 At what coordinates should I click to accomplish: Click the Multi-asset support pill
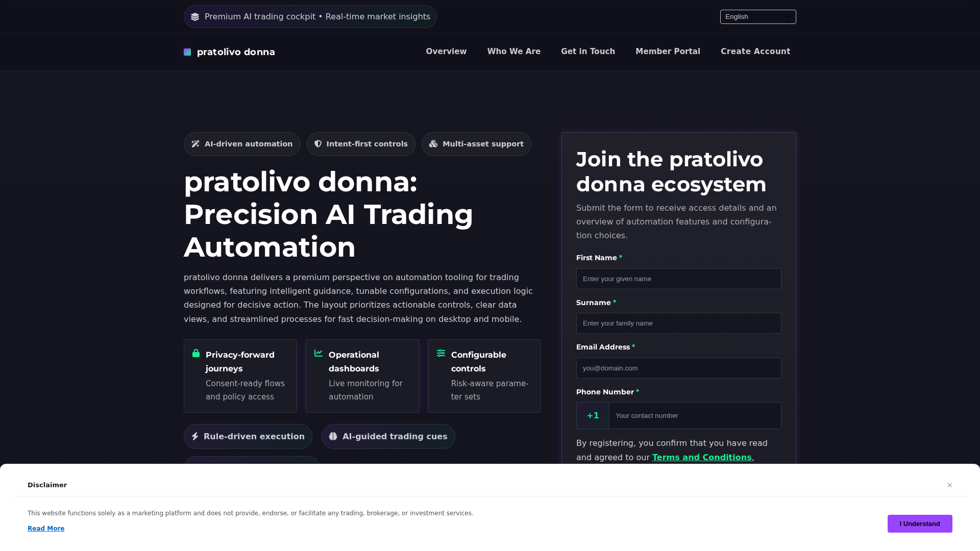[x=476, y=144]
